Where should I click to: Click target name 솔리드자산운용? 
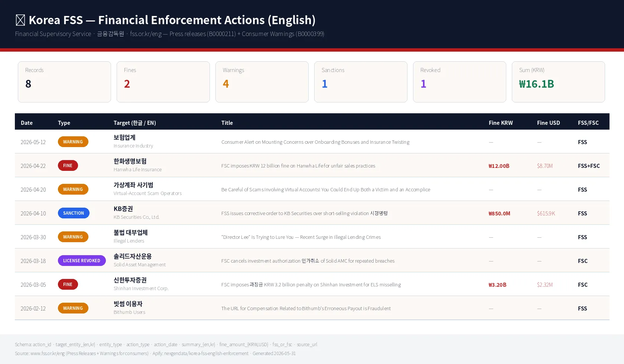133,256
